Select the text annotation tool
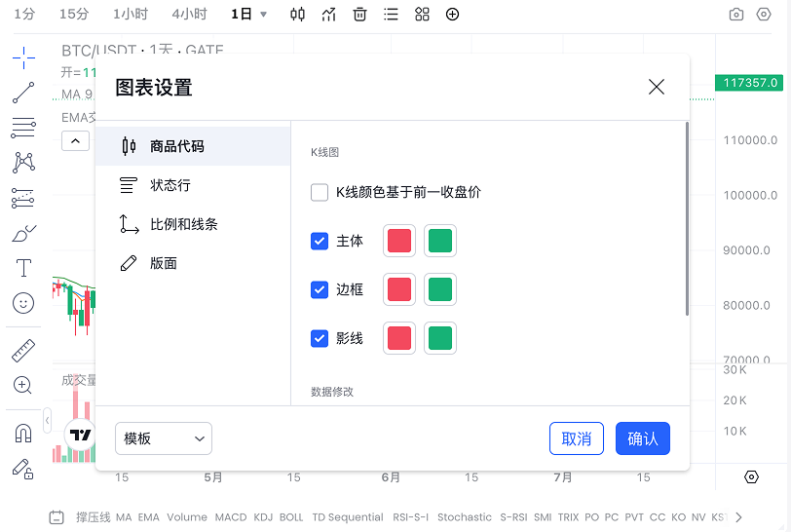This screenshot has width=791, height=532. pyautogui.click(x=23, y=268)
